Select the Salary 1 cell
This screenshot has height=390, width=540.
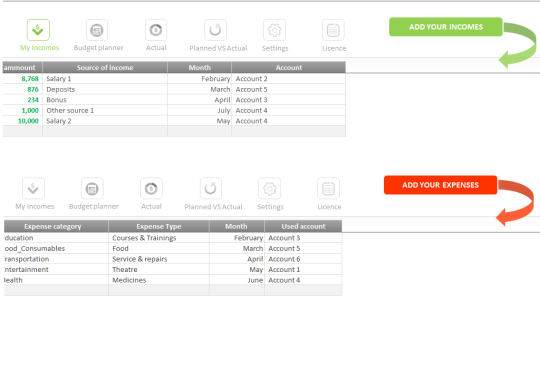(105, 79)
